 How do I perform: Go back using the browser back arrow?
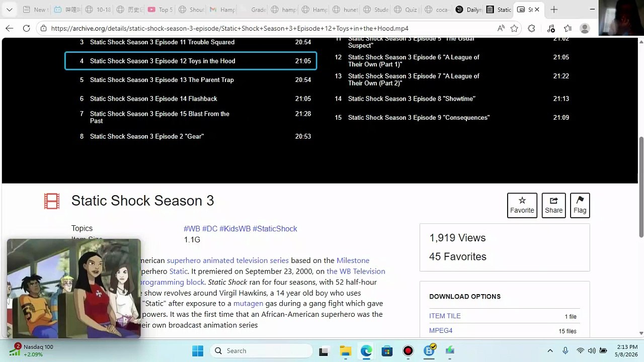(10, 29)
